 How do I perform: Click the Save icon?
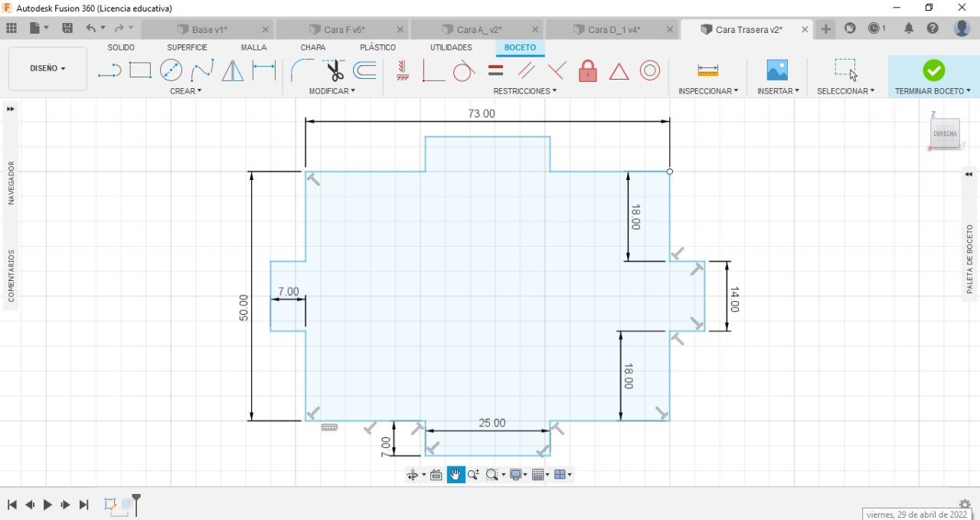coord(67,28)
